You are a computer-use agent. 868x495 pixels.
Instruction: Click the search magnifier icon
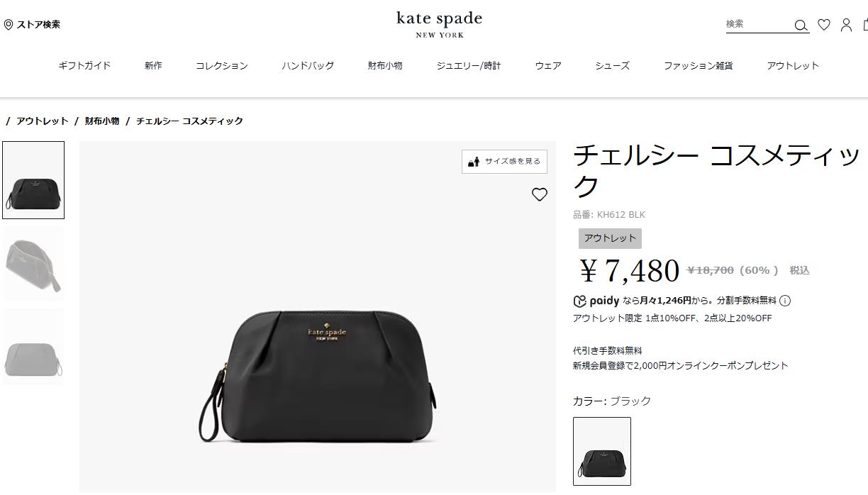(801, 26)
